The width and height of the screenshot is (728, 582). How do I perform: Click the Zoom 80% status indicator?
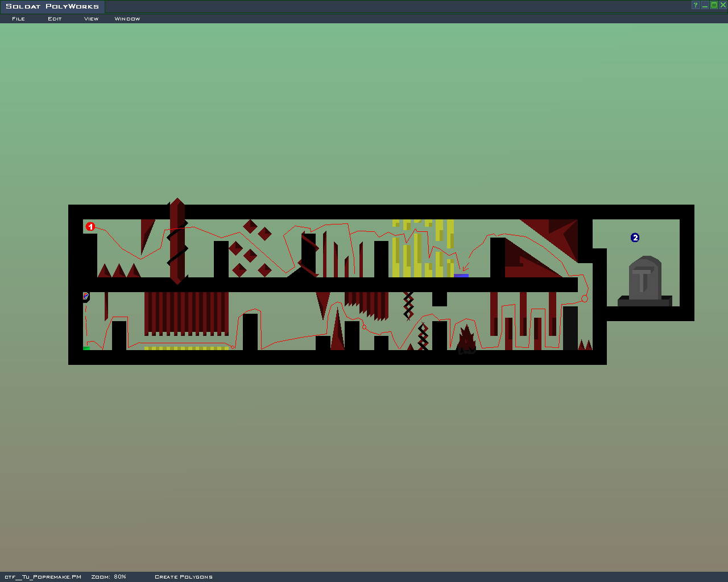click(109, 577)
